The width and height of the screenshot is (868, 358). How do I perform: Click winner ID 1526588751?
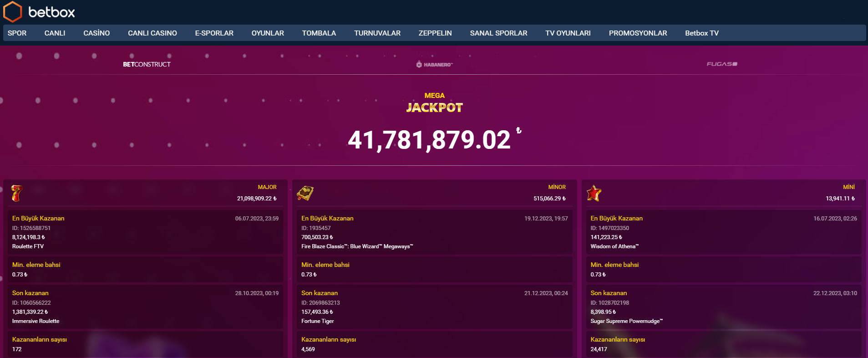[31, 228]
